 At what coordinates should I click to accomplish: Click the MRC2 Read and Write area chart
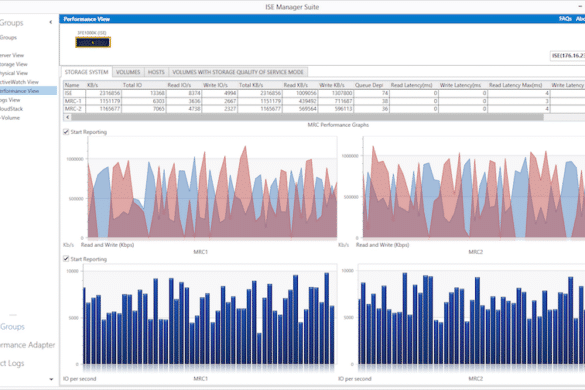pyautogui.click(x=474, y=187)
